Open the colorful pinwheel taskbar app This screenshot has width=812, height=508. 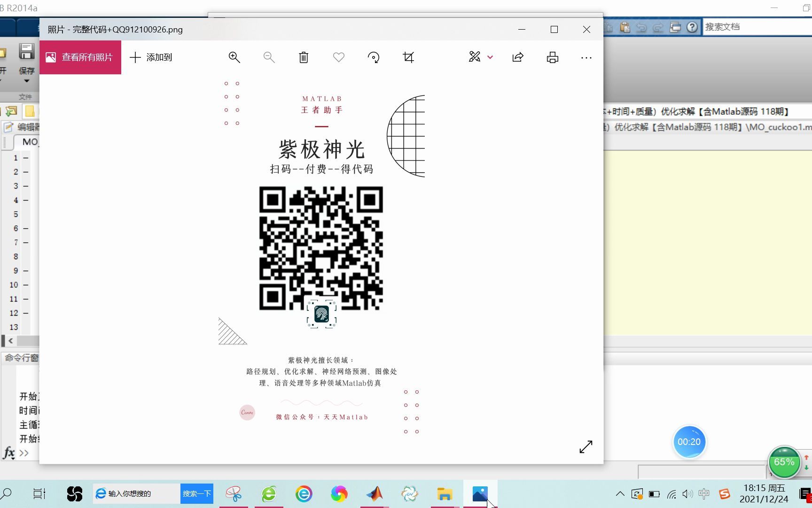(339, 493)
